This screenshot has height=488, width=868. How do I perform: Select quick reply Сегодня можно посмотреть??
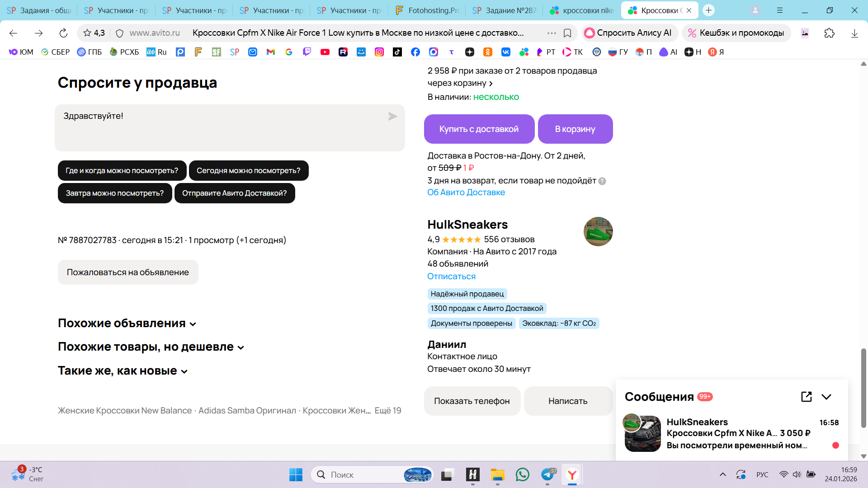coord(248,171)
